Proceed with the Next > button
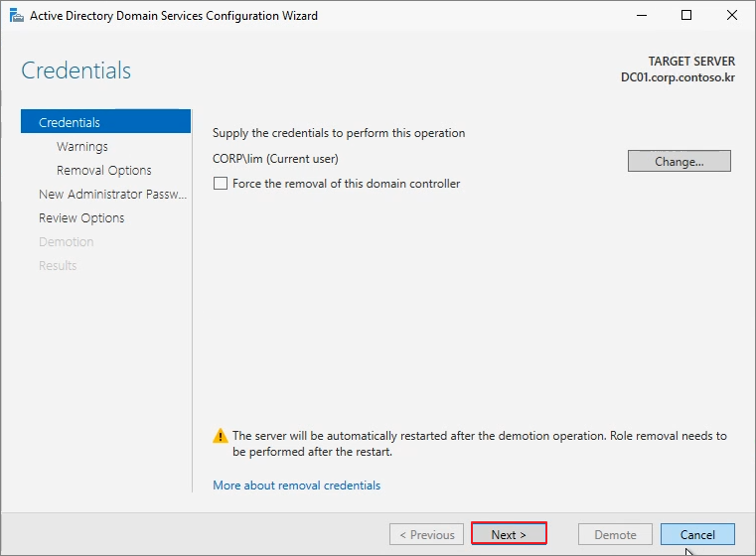This screenshot has height=556, width=756. tap(509, 534)
